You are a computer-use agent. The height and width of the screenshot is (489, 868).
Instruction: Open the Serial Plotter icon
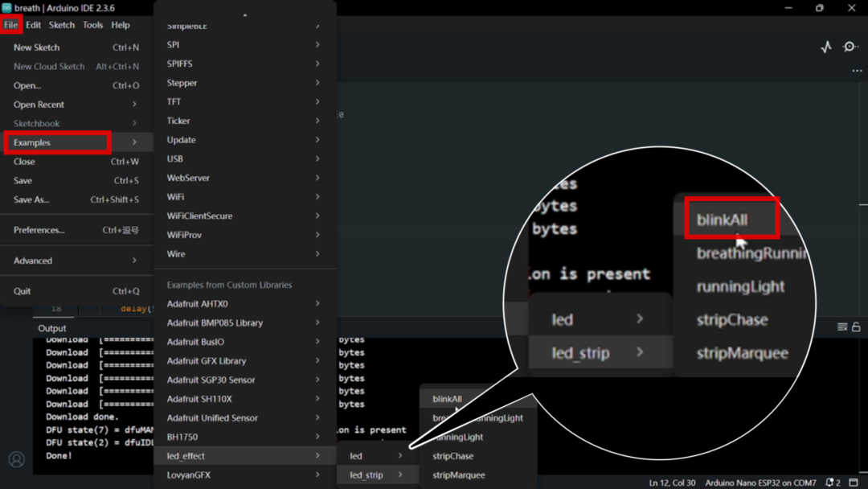826,47
